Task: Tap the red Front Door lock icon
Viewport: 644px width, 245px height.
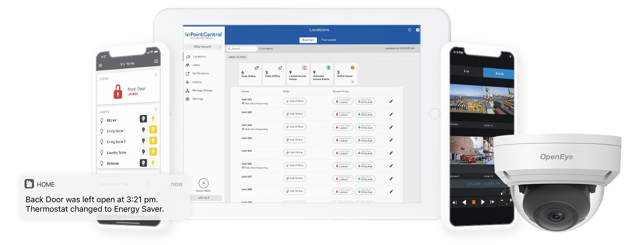Action: tap(118, 92)
